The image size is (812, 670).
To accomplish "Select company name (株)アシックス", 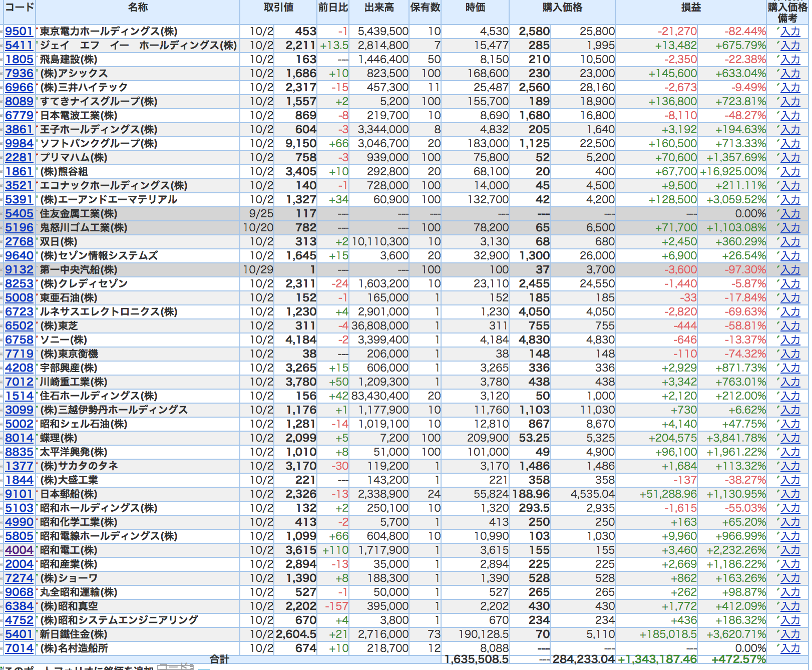I will 74,73.
